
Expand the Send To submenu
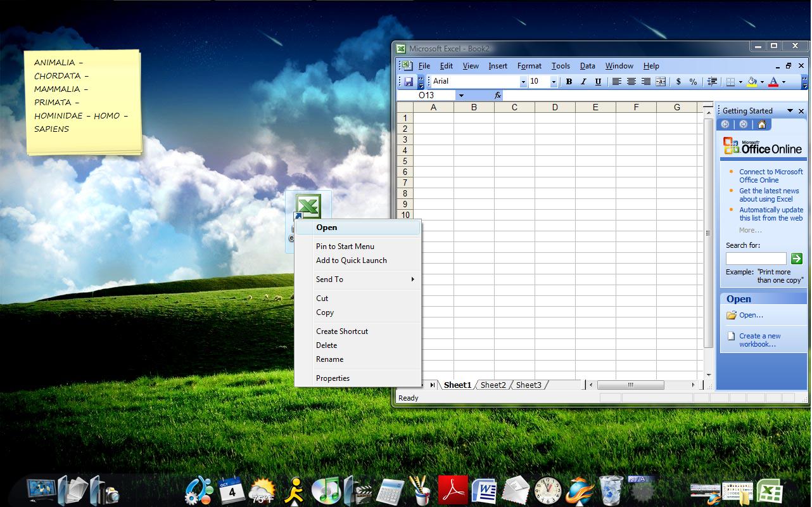[x=358, y=279]
